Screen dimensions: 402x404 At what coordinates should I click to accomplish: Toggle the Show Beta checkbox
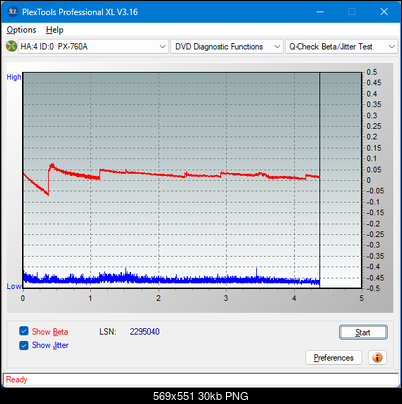click(x=24, y=331)
